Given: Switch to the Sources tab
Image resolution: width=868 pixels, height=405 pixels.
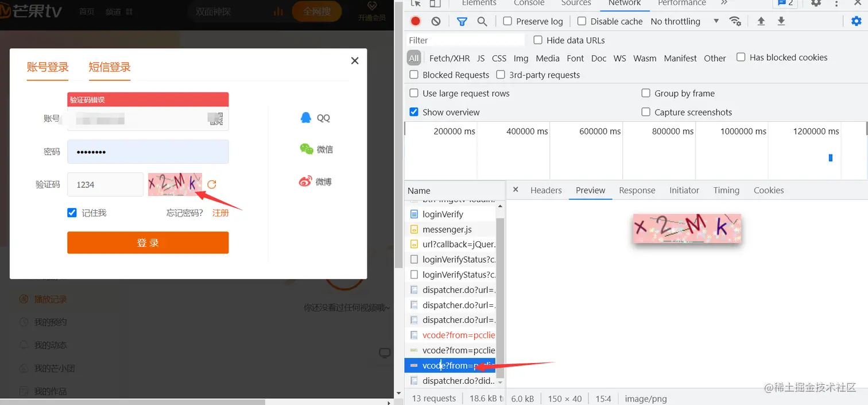Looking at the screenshot, I should coord(576,3).
